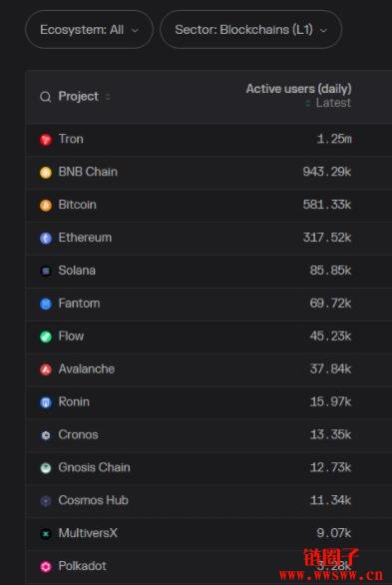Click the Tron red logo icon

click(x=46, y=140)
